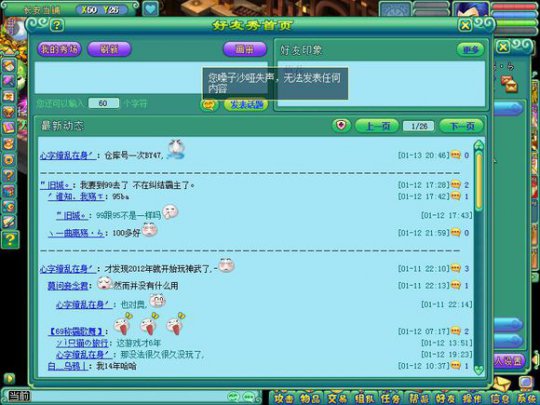Click the large green question mark button
The height and width of the screenshot is (405, 540).
click(10, 239)
